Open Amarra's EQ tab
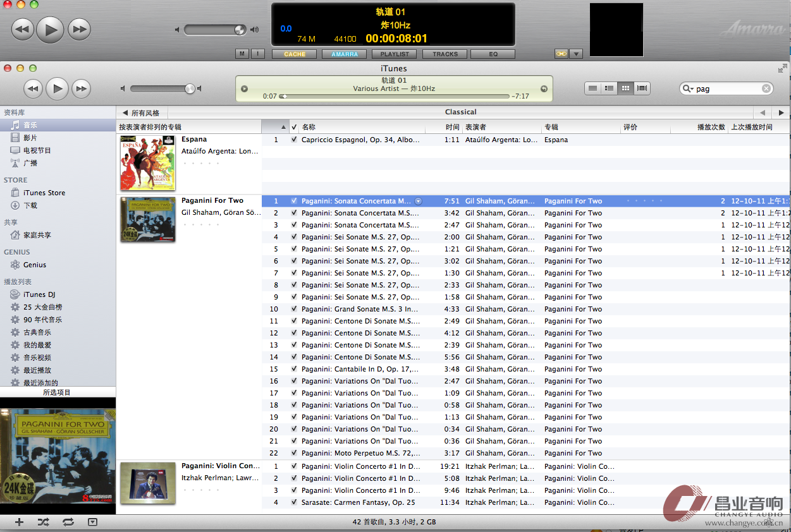 click(493, 54)
